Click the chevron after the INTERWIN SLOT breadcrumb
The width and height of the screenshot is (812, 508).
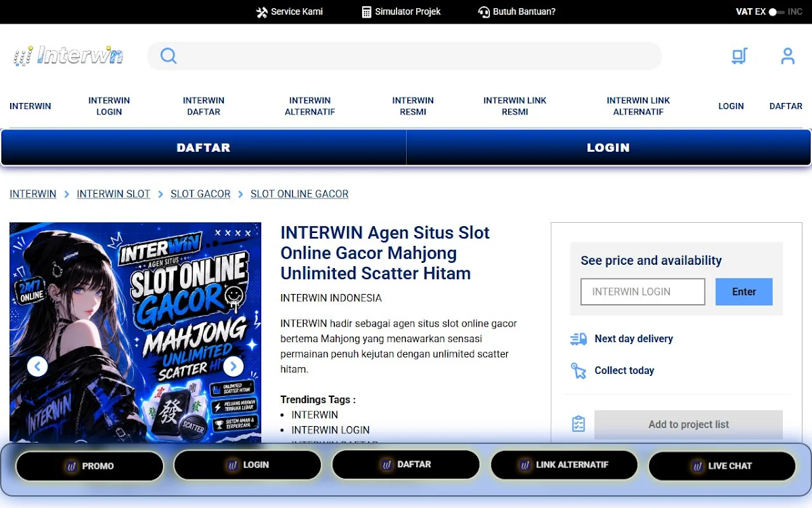[160, 194]
